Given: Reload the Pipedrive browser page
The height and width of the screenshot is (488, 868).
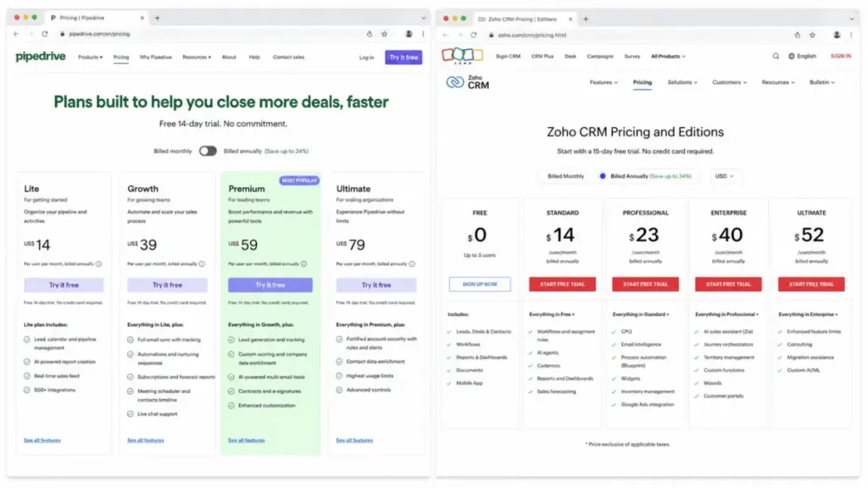Looking at the screenshot, I should pyautogui.click(x=45, y=34).
